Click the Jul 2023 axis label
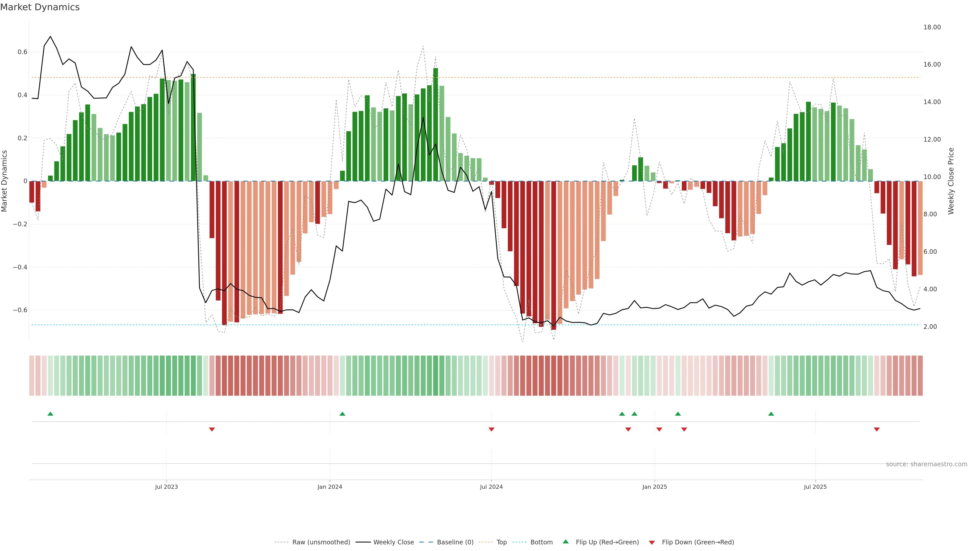Screen dimensions: 980x551 (x=166, y=487)
